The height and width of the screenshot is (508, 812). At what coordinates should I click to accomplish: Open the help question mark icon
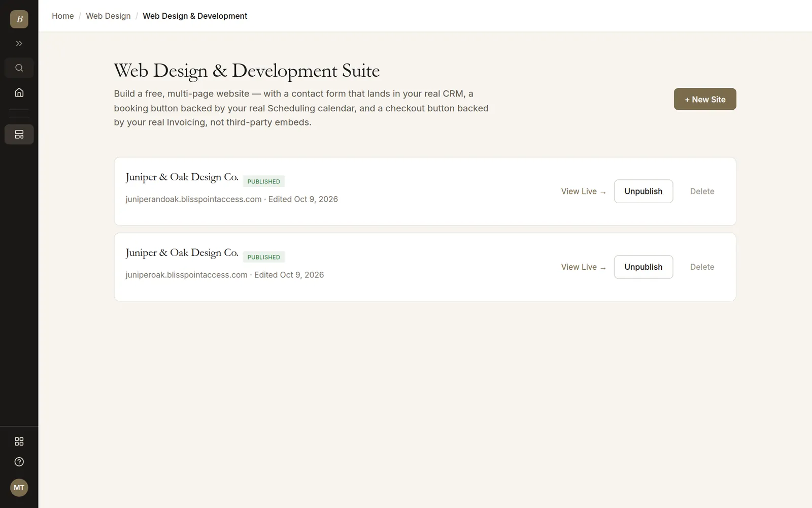[x=19, y=462]
